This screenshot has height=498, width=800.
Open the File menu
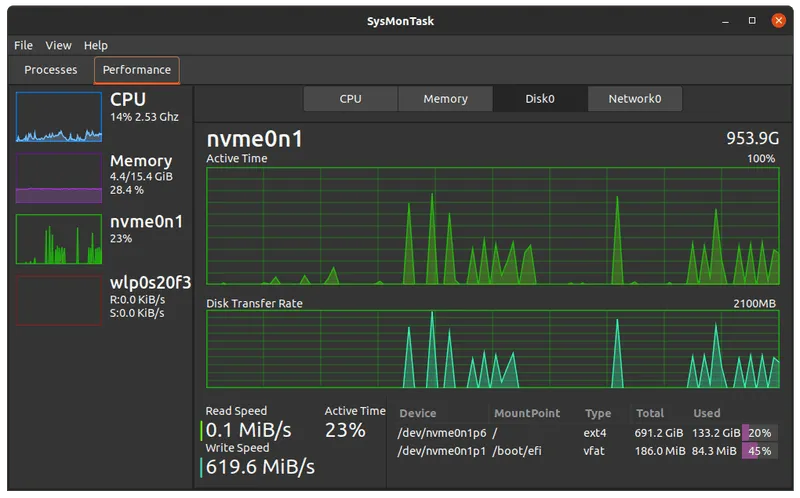pyautogui.click(x=23, y=45)
